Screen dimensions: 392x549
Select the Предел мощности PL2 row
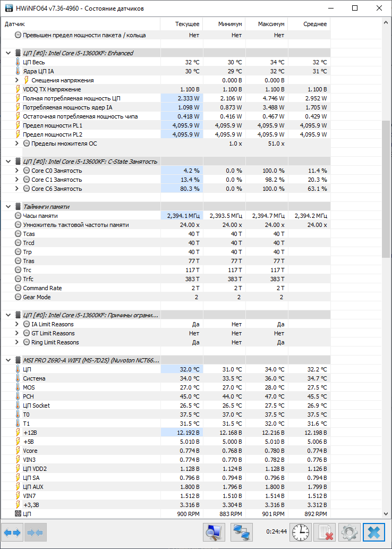166,134
